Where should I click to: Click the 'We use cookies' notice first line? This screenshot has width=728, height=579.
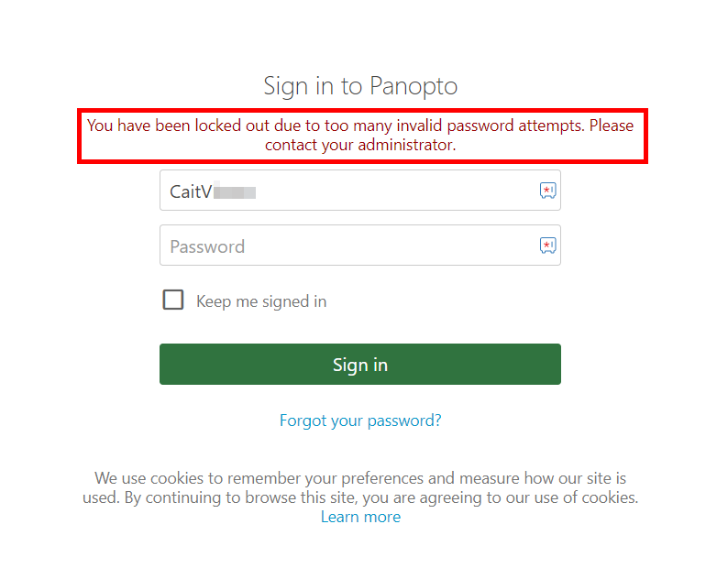[x=360, y=478]
